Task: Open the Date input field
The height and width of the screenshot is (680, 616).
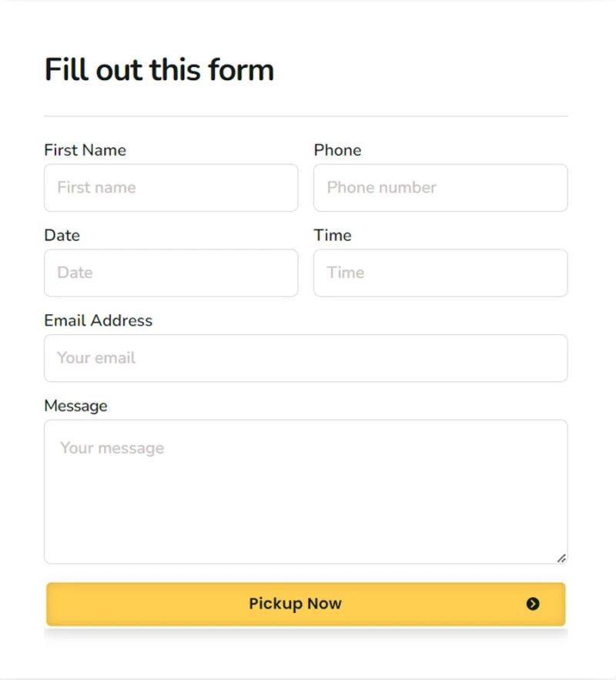Action: pos(171,273)
